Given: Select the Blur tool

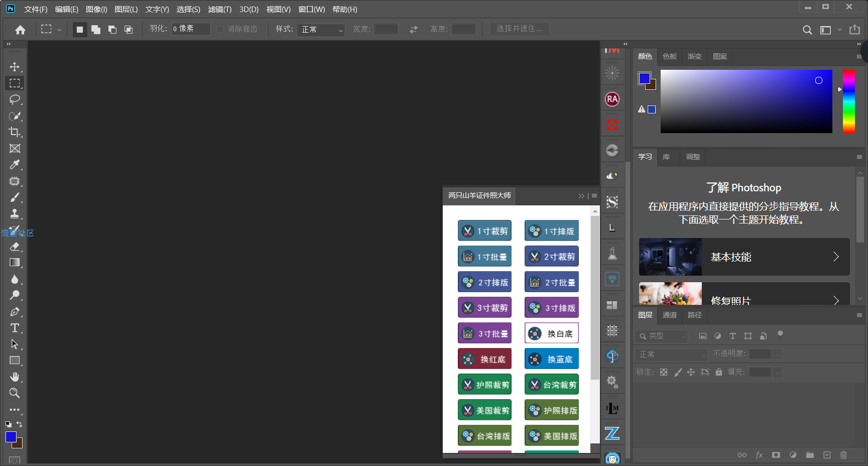Looking at the screenshot, I should [15, 279].
